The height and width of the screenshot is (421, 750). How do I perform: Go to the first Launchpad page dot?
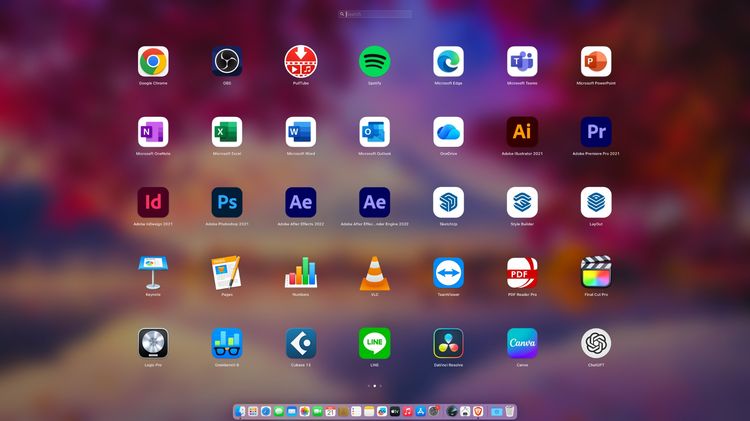tap(368, 385)
